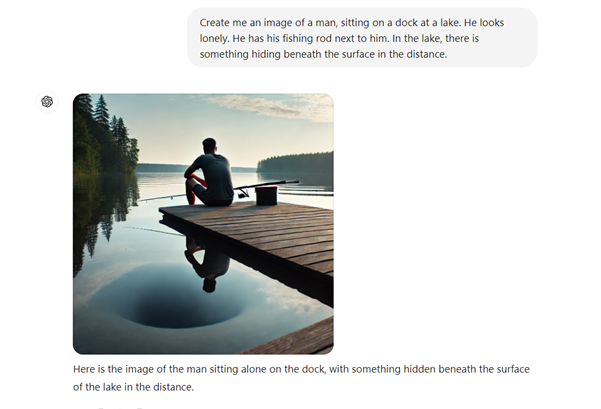Image resolution: width=601 pixels, height=409 pixels.
Task: Click the red bucket on the dock
Action: [266, 195]
